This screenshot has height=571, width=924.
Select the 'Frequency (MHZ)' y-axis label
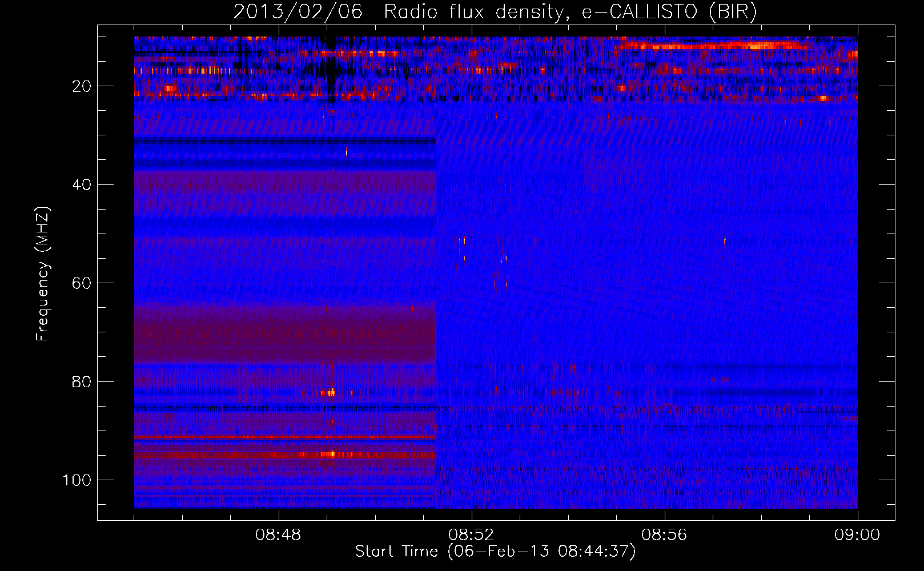(43, 274)
